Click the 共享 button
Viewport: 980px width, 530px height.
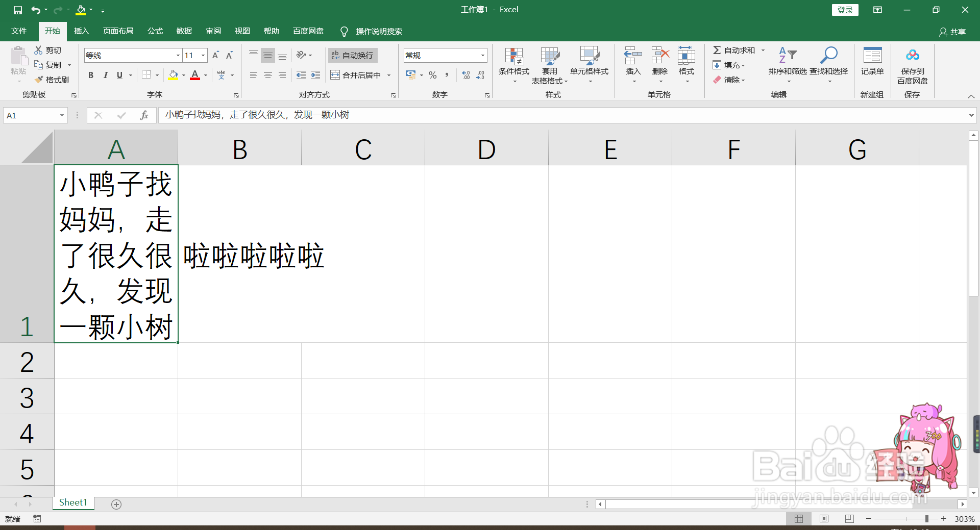[952, 32]
